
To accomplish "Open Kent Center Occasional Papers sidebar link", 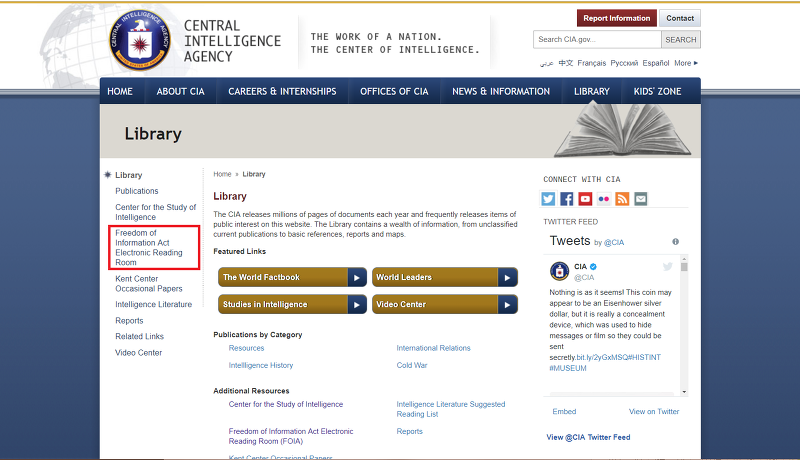I will (x=149, y=284).
